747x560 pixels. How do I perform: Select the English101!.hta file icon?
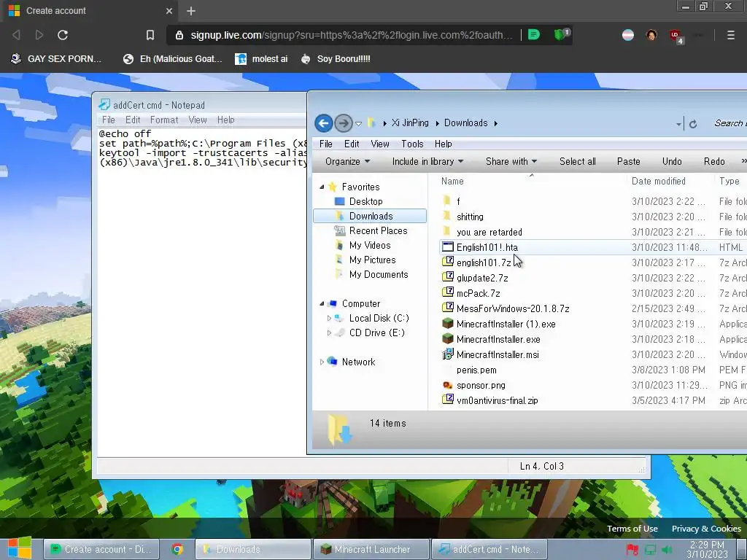coord(447,246)
